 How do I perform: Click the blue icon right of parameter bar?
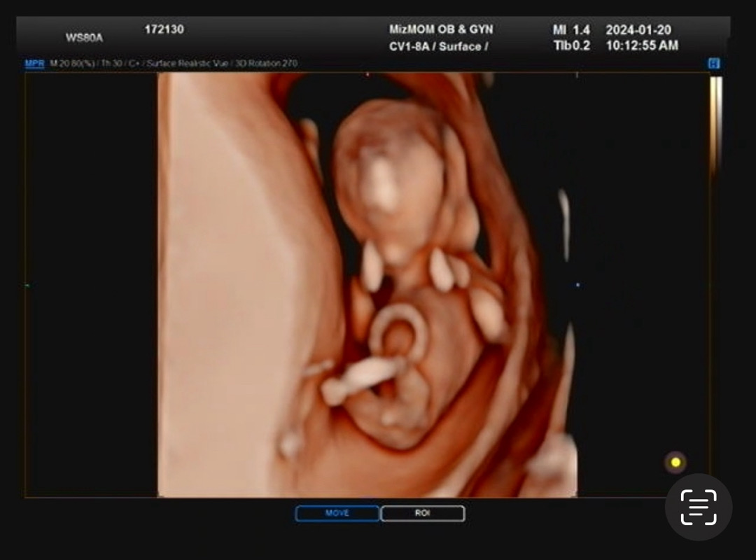[x=713, y=64]
